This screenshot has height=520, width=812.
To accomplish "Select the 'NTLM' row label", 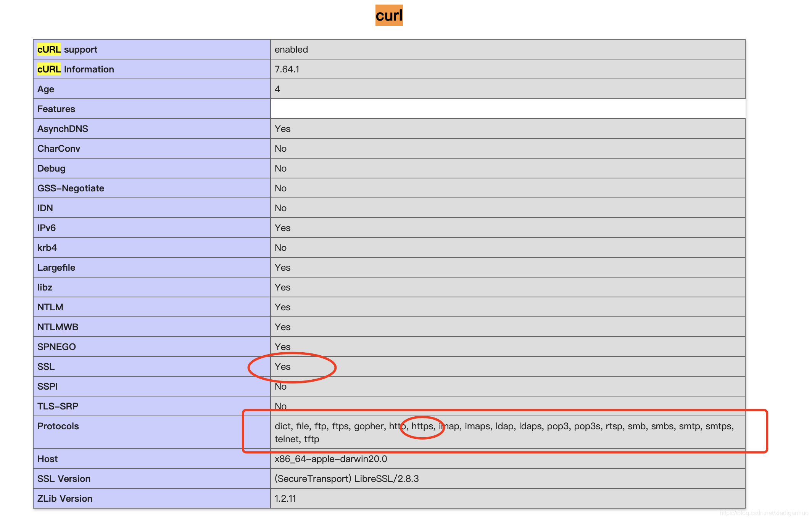I will 50,307.
